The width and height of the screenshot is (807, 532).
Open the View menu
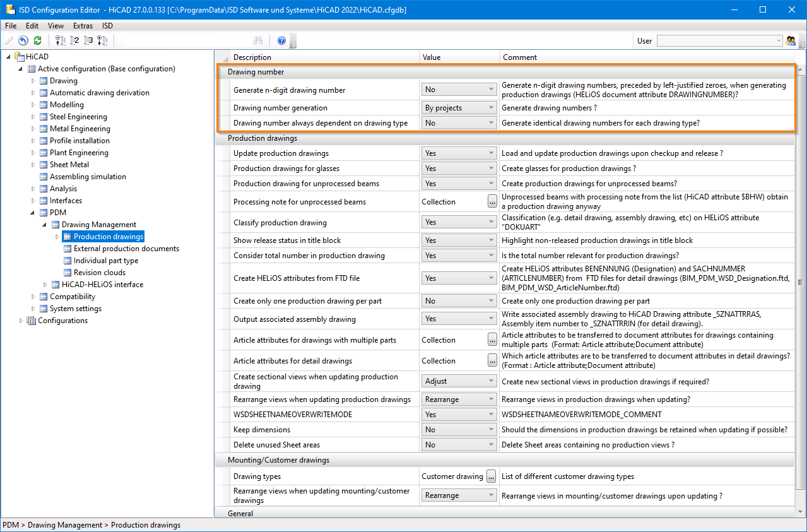tap(56, 26)
